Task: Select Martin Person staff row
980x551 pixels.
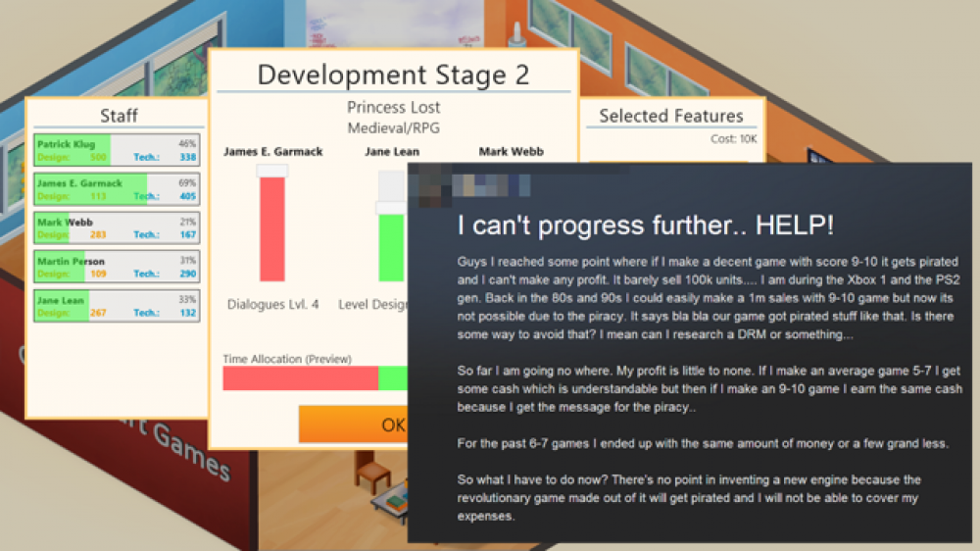Action: point(117,267)
